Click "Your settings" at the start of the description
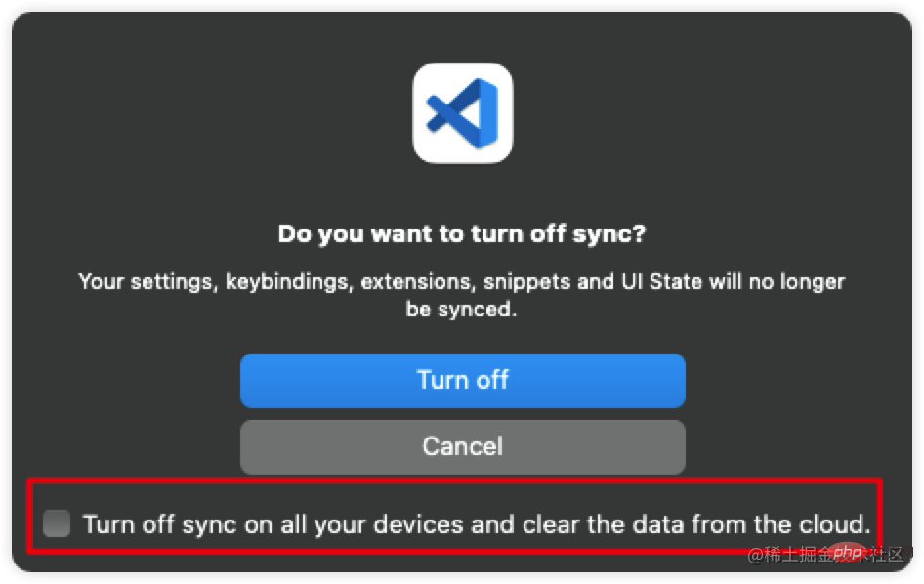The width and height of the screenshot is (924, 584). (x=148, y=282)
